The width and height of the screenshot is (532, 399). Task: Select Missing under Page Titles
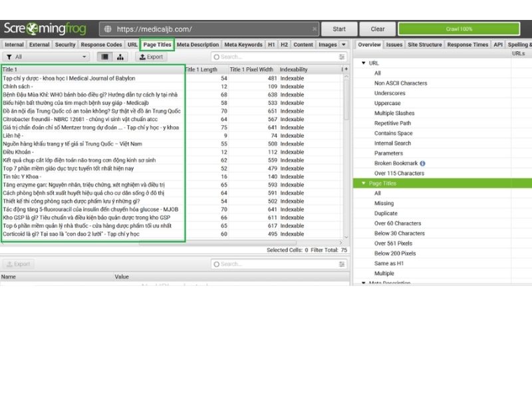(384, 203)
